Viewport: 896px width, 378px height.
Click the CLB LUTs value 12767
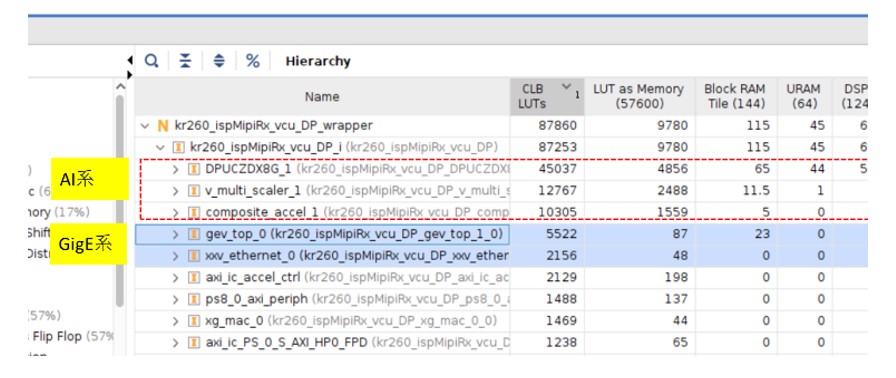pos(557,191)
